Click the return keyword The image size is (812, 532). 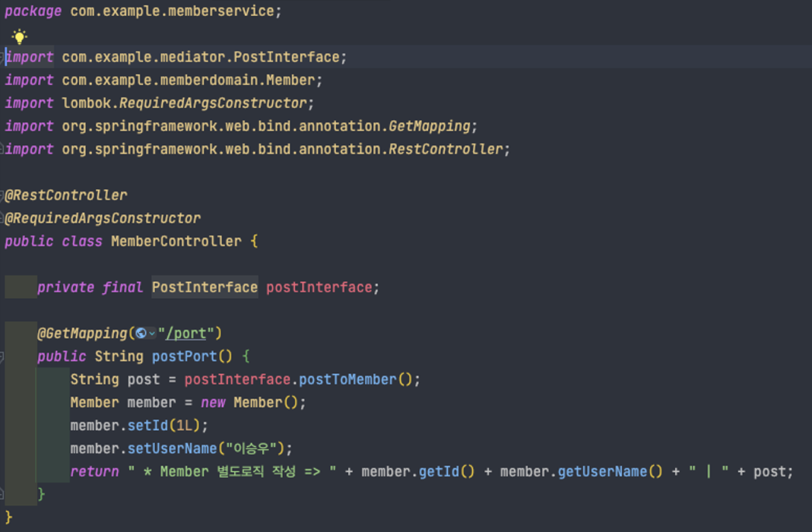tap(94, 471)
